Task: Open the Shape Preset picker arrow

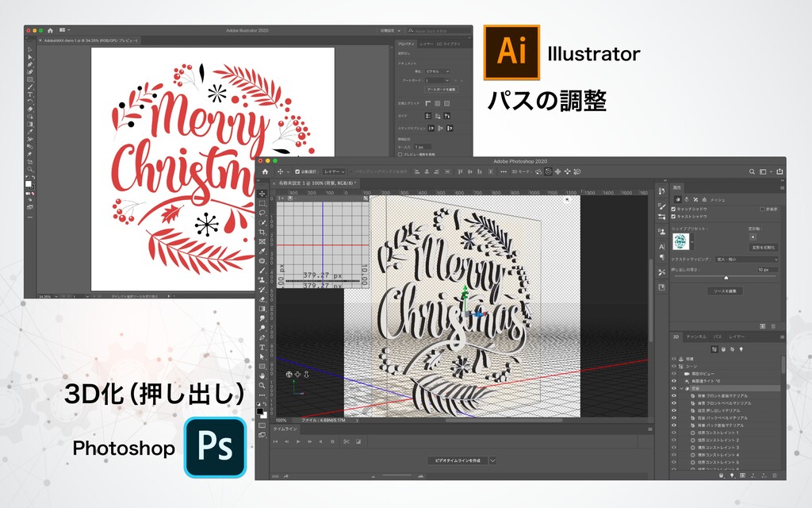Action: (692, 241)
